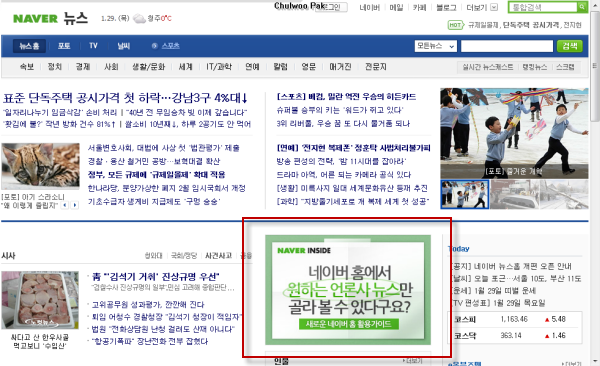Viewport: 600px width, 366px height.
Task: Click 새로운 네이버 홈 활용가이드 button
Action: 349,324
